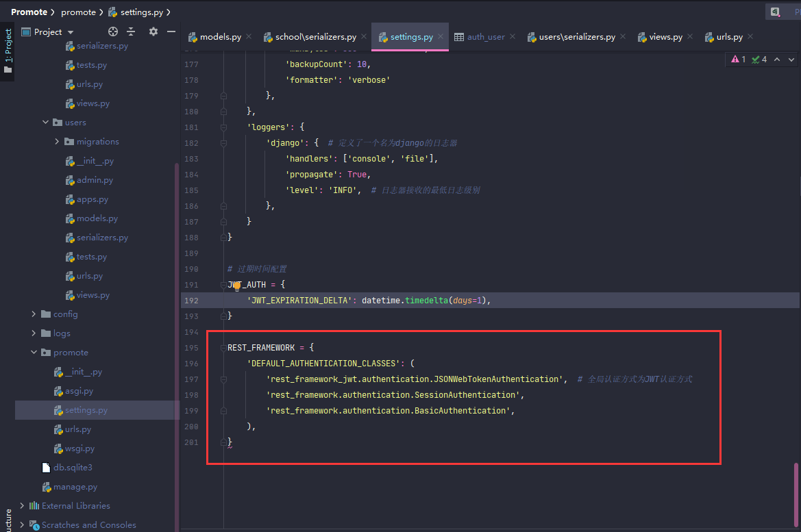Screen dimensions: 801x532
Task: Go to next highlighted error arrow
Action: 791,59
